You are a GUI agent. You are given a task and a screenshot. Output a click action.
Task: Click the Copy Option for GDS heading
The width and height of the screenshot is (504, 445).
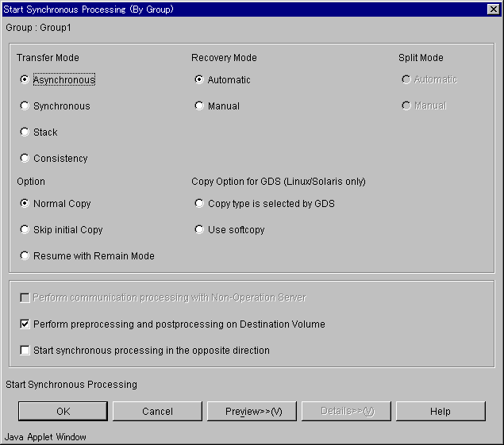[x=279, y=182]
